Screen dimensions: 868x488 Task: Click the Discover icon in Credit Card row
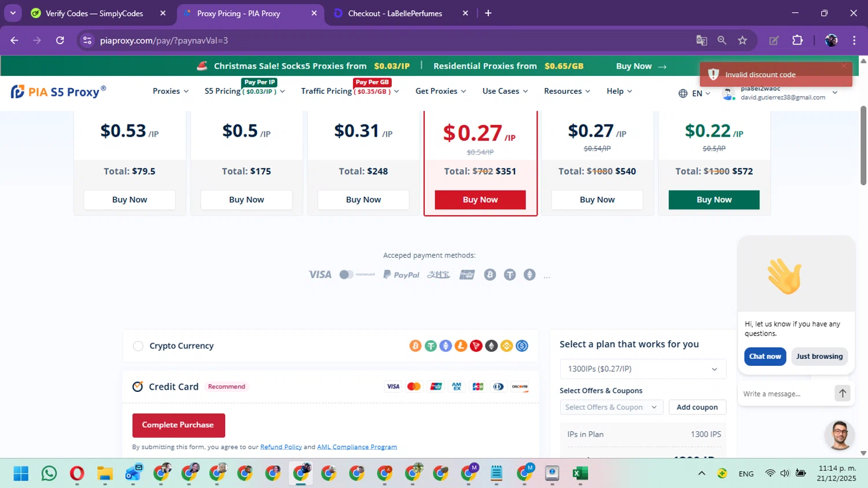tap(520, 387)
